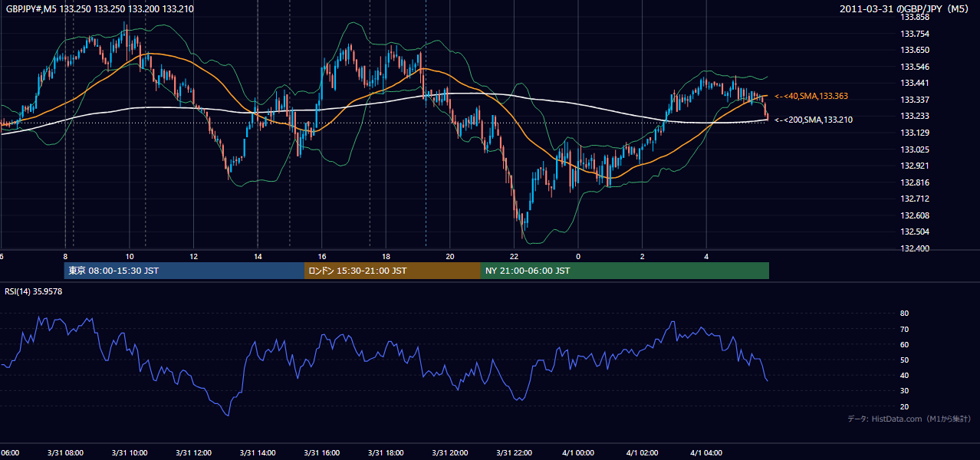This screenshot has height=460, width=980.
Task: Click price level 133.233 on axis
Action: coord(916,116)
